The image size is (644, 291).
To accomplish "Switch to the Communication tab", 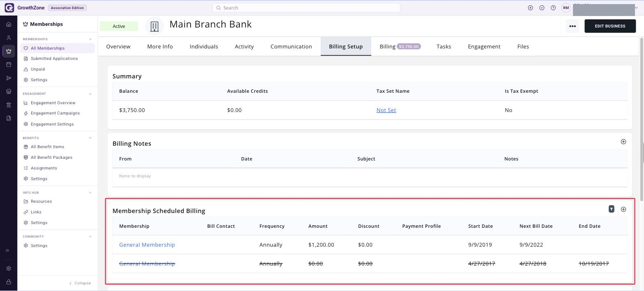I will click(x=291, y=46).
